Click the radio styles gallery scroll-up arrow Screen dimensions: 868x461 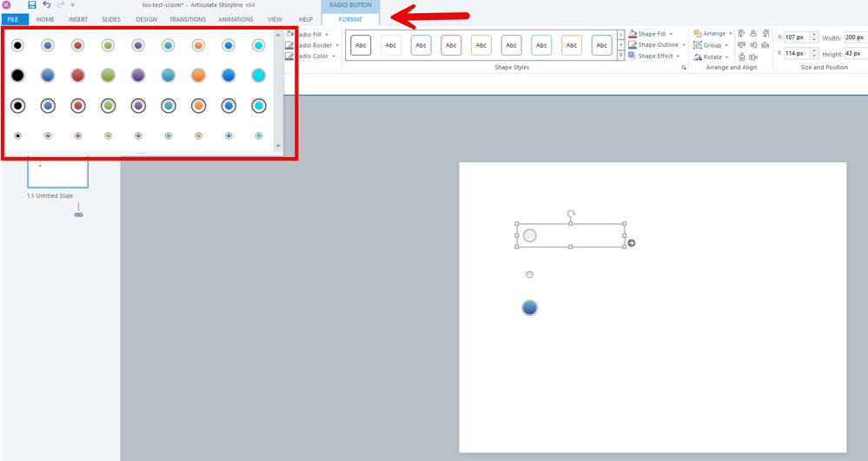(278, 35)
